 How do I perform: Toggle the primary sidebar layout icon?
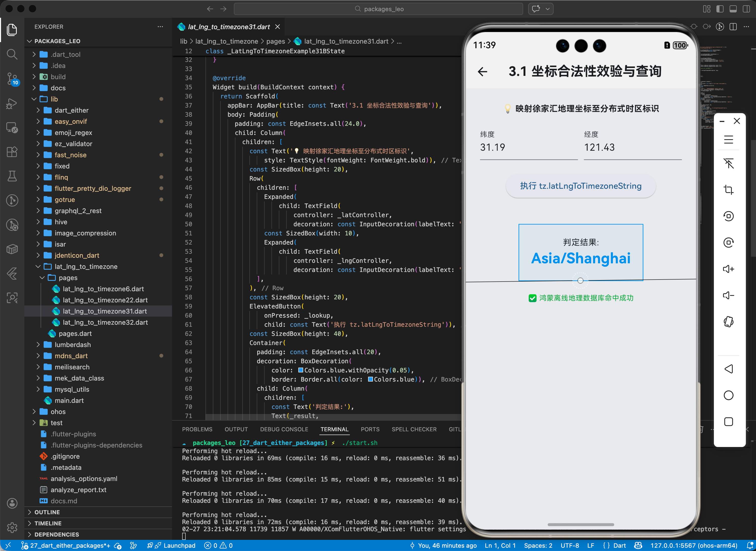coord(720,9)
